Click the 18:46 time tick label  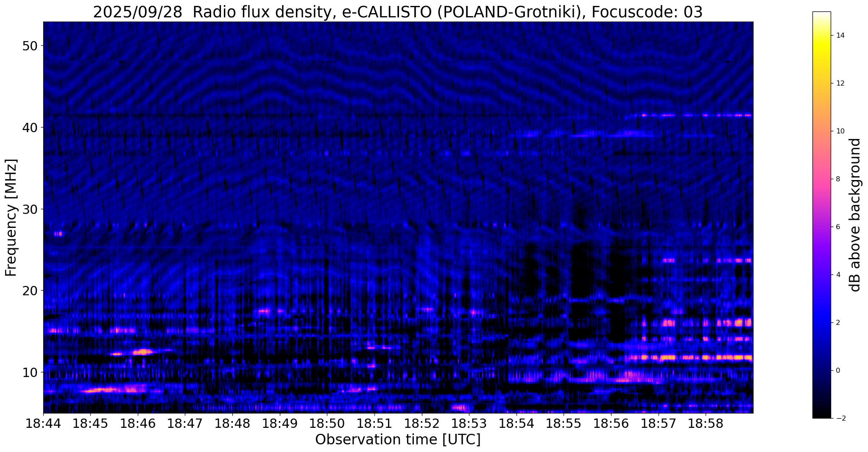click(x=137, y=423)
